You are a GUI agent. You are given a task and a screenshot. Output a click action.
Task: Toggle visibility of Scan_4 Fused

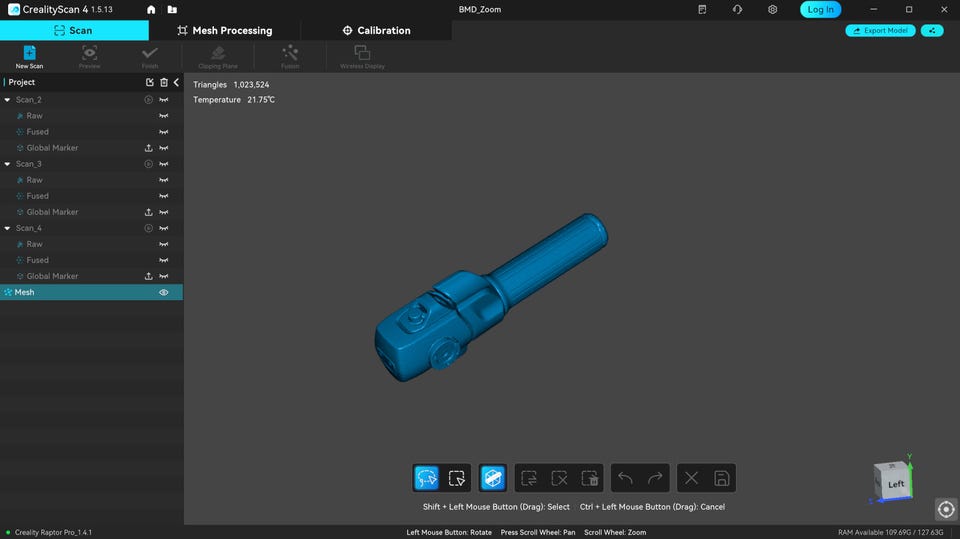164,260
